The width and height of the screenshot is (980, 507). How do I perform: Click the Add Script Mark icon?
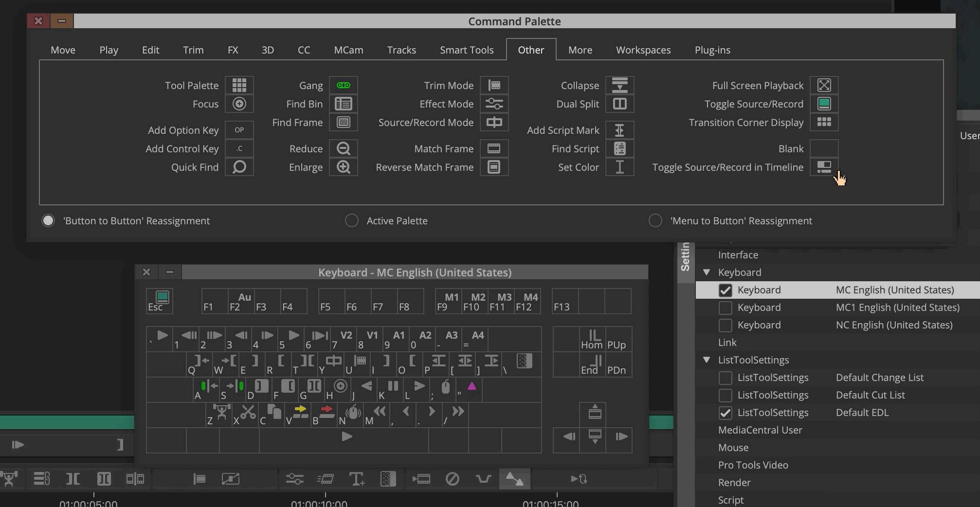[x=619, y=130]
